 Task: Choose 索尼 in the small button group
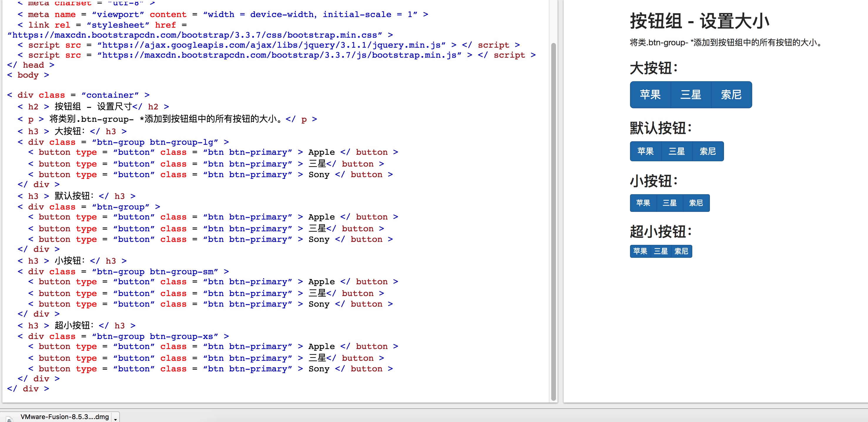[696, 203]
